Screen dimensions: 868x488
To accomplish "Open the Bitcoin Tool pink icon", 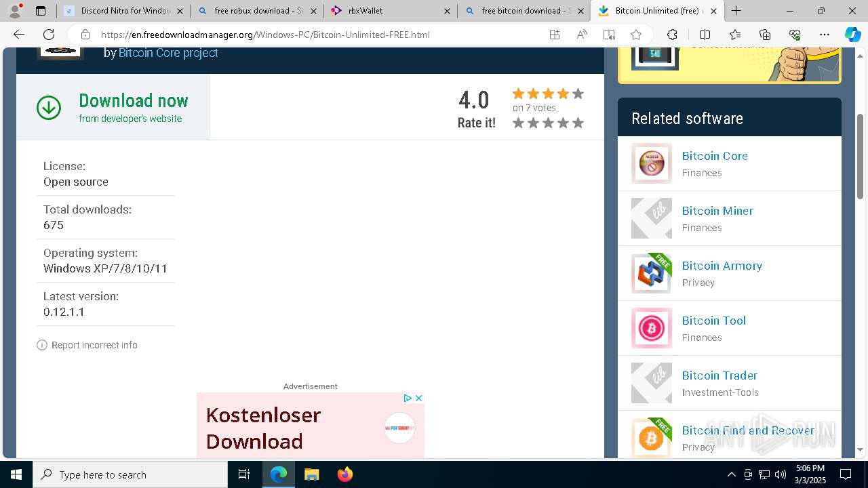I will [652, 328].
